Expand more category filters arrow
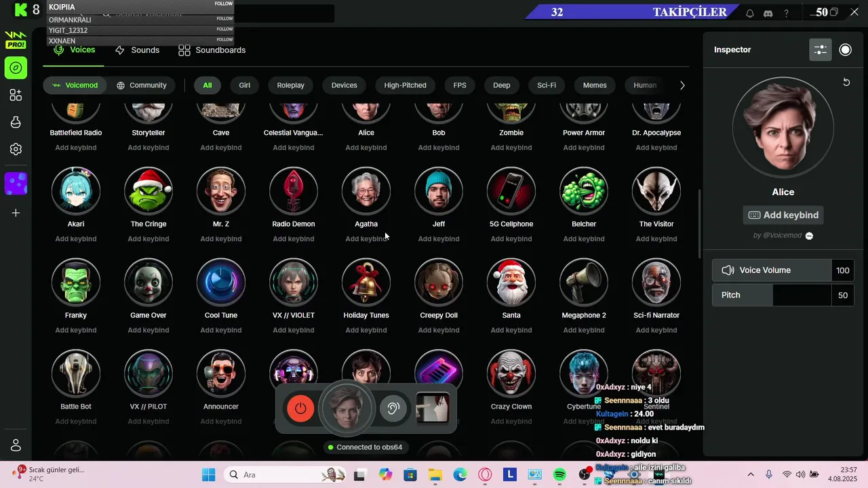Viewport: 868px width, 488px height. (682, 85)
